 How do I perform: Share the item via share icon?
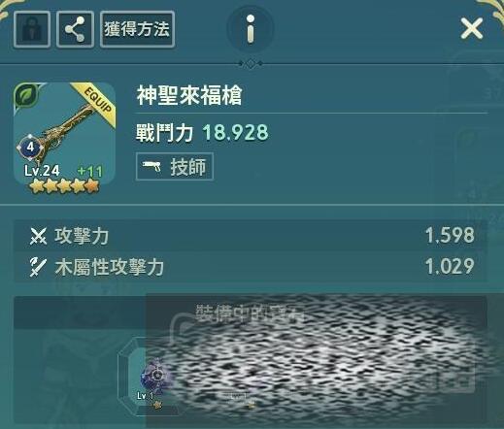tap(76, 29)
